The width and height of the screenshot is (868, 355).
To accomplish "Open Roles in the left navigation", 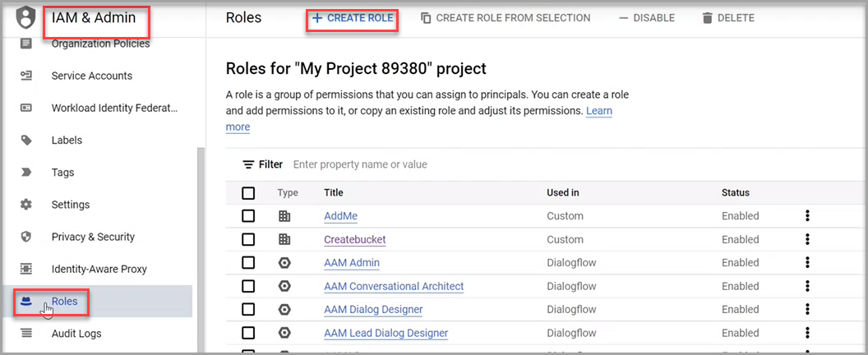I will click(64, 302).
